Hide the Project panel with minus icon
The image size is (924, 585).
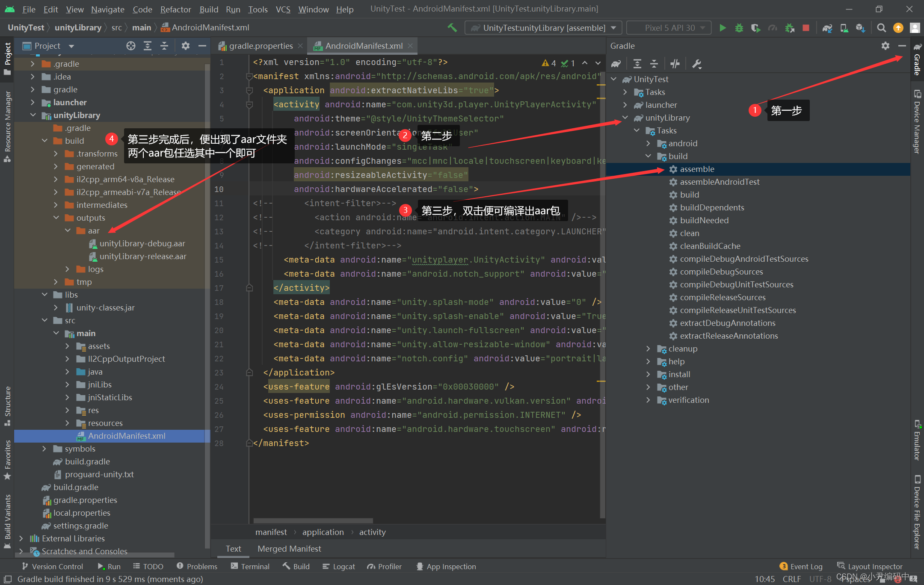(202, 46)
